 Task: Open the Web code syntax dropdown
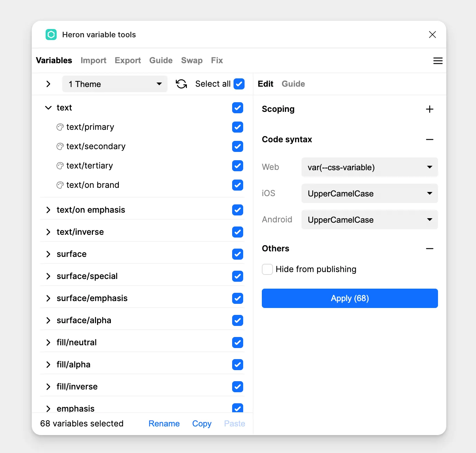[x=369, y=167]
